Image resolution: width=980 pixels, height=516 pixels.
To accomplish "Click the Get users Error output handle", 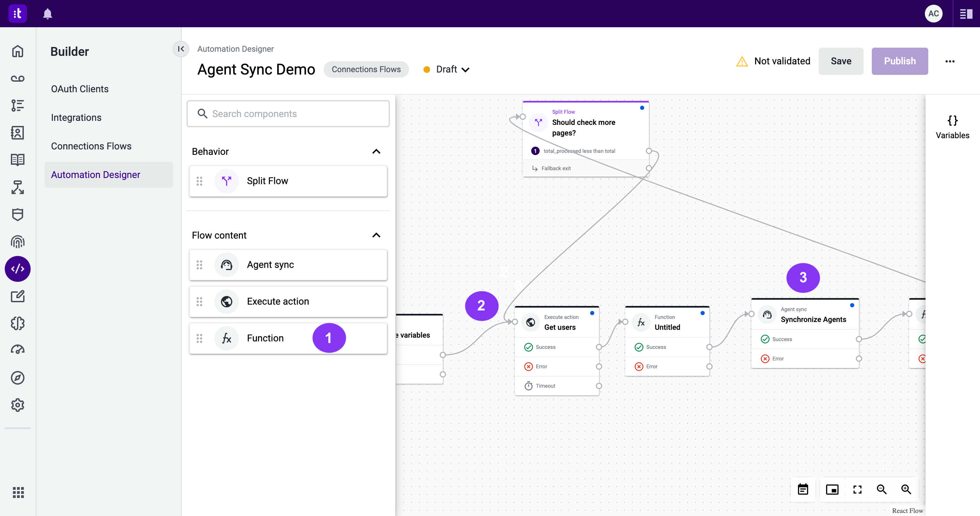I will pos(599,367).
